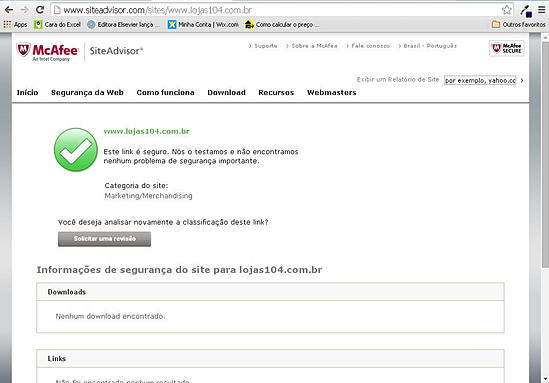Open the Segurança da Web menu
This screenshot has height=383, width=549.
point(87,92)
